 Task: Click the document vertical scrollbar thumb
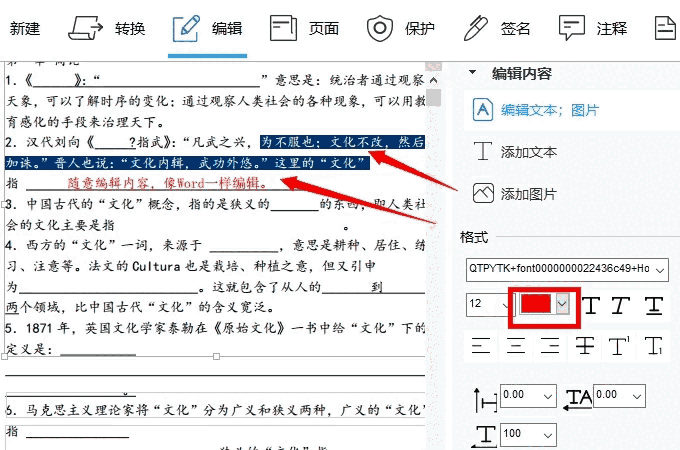(433, 97)
